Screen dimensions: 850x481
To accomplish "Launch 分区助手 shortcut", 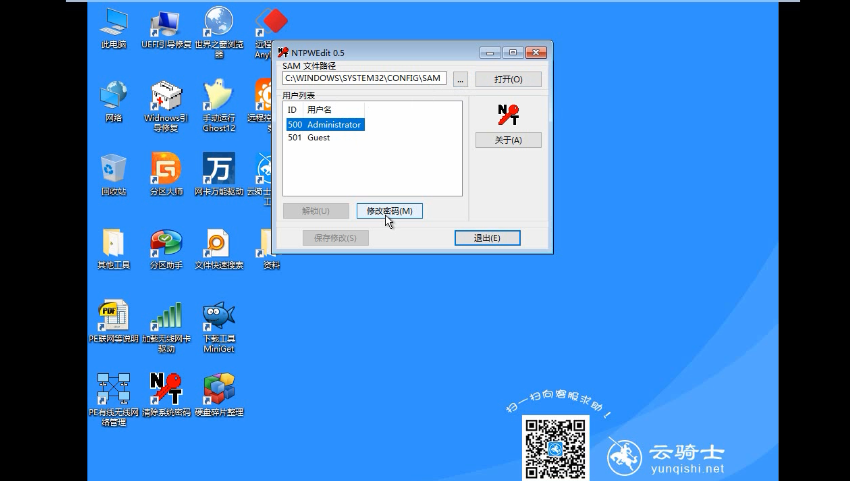I will (166, 248).
